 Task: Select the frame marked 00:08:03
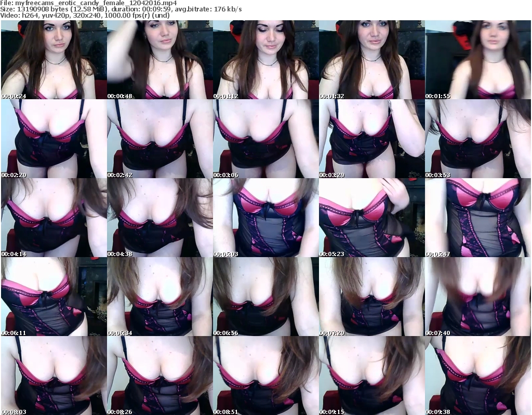[54, 376]
